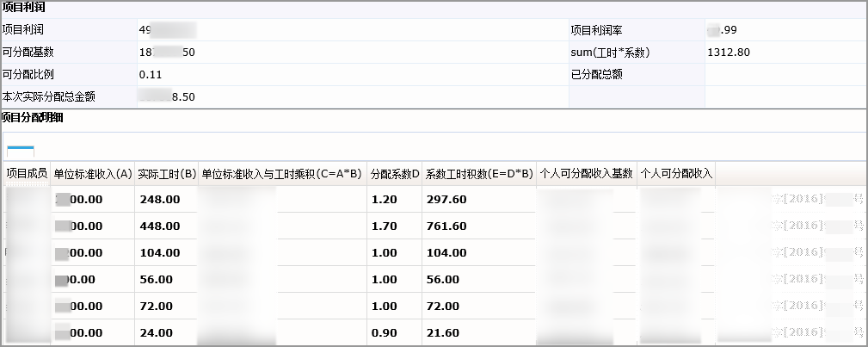The height and width of the screenshot is (347, 868).
Task: Click column header 实际工时(B)
Action: coord(167,174)
